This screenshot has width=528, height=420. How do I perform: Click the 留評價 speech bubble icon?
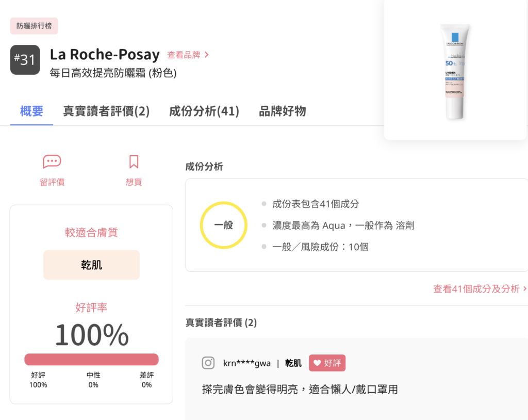(x=52, y=161)
